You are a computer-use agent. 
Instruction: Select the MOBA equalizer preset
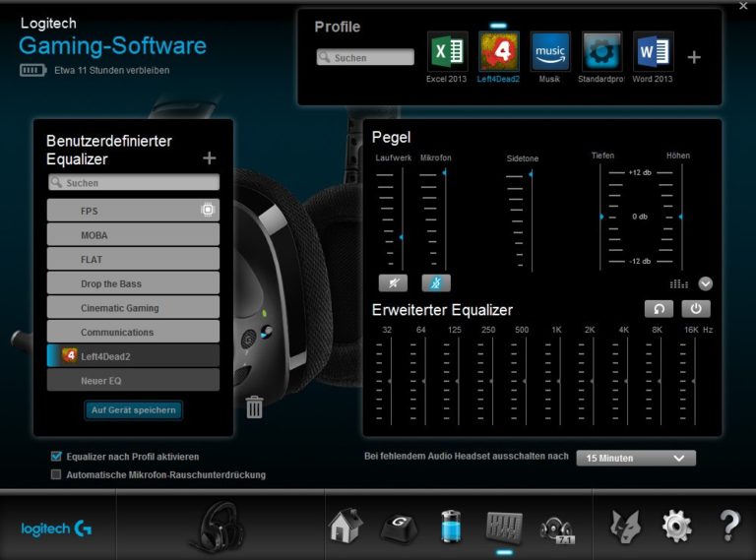pyautogui.click(x=133, y=234)
